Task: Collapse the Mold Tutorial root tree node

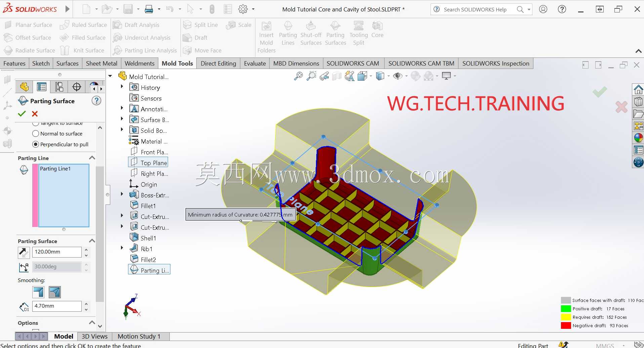Action: (x=110, y=76)
